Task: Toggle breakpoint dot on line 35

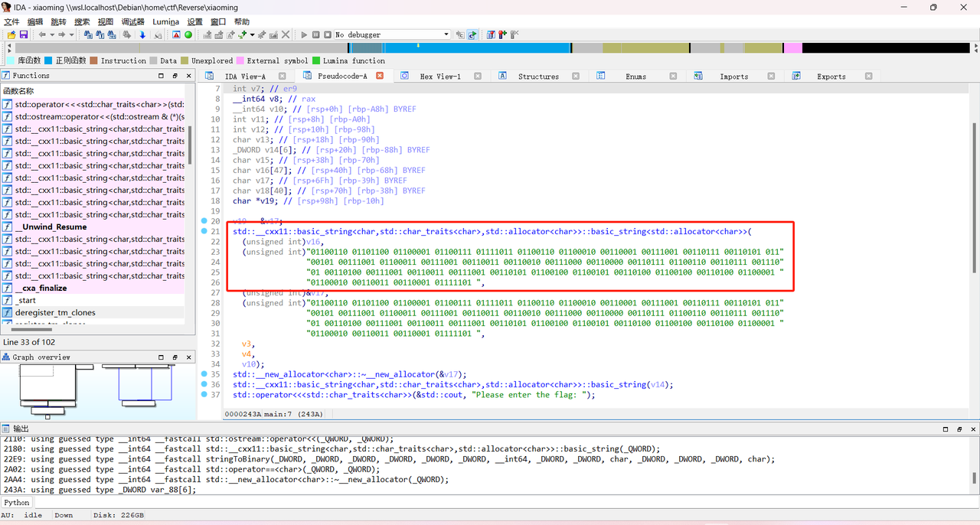Action: [x=204, y=374]
